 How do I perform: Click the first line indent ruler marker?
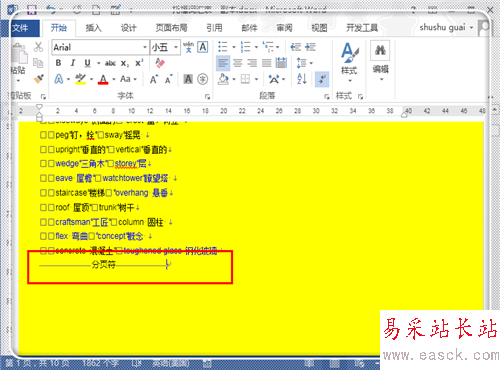pyautogui.click(x=39, y=107)
